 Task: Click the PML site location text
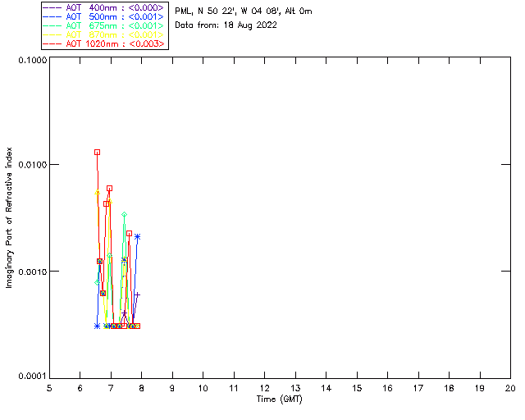(243, 11)
